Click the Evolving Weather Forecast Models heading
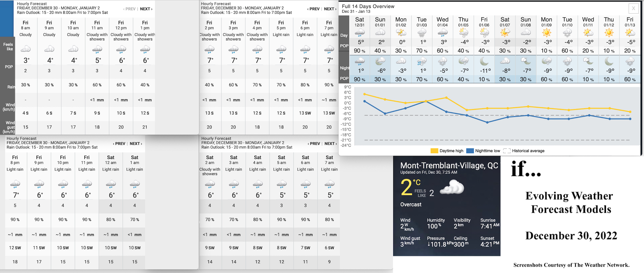Viewport: 644px width, 273px height. (x=569, y=202)
